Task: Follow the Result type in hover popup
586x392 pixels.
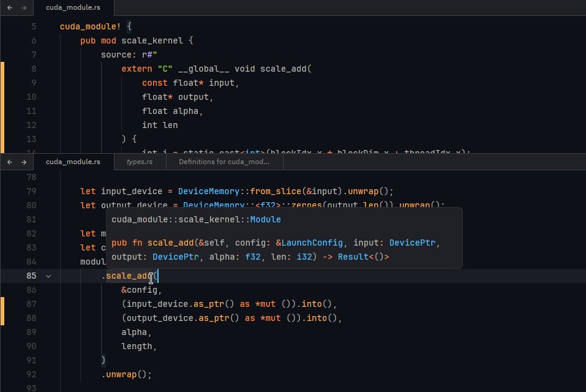Action: pyautogui.click(x=353, y=257)
